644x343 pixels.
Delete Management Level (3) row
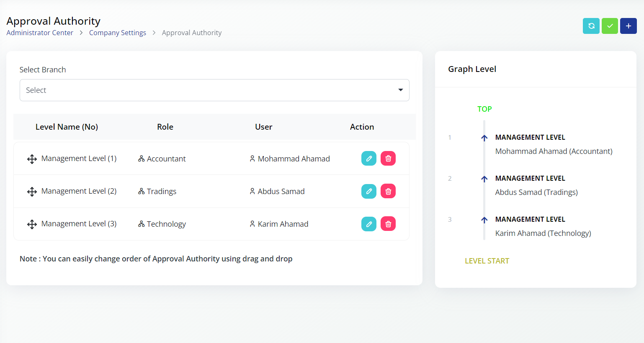(388, 224)
